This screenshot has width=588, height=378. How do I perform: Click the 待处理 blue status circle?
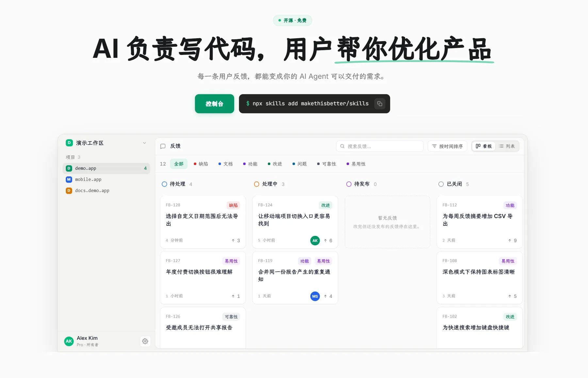tap(164, 184)
